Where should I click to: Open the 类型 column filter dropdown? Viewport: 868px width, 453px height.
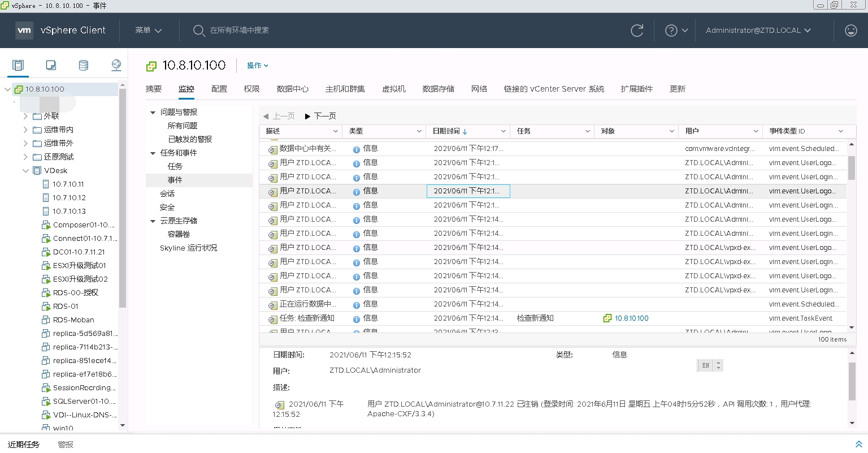click(419, 131)
